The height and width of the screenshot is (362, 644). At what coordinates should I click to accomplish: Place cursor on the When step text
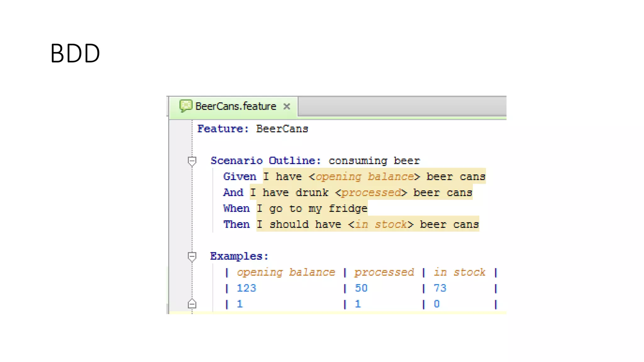pos(312,209)
